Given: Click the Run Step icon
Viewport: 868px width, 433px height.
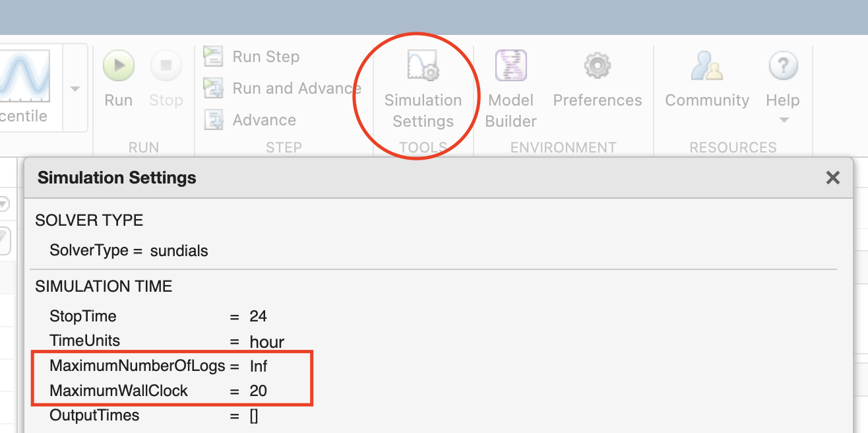Looking at the screenshot, I should point(214,57).
